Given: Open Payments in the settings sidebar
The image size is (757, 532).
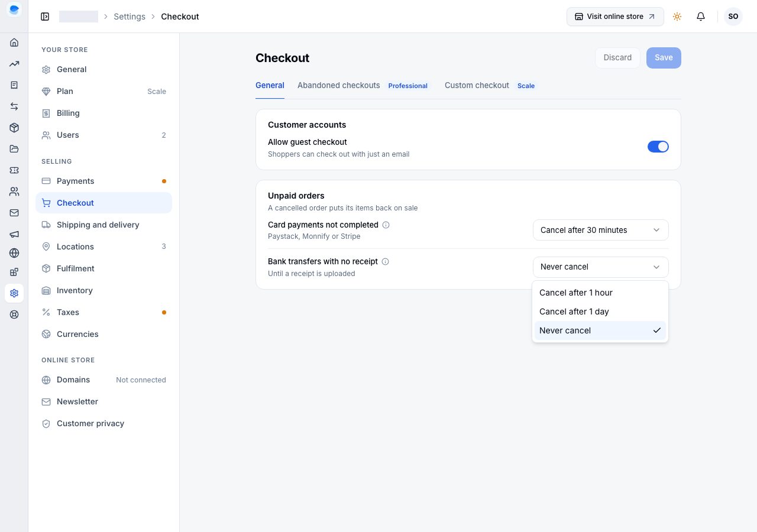Looking at the screenshot, I should point(104,181).
